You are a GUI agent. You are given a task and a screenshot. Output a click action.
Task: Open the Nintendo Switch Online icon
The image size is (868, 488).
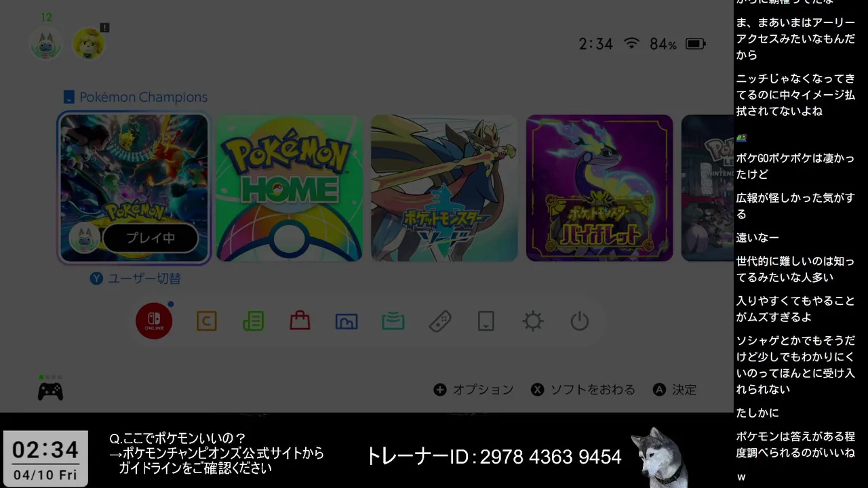tap(154, 321)
